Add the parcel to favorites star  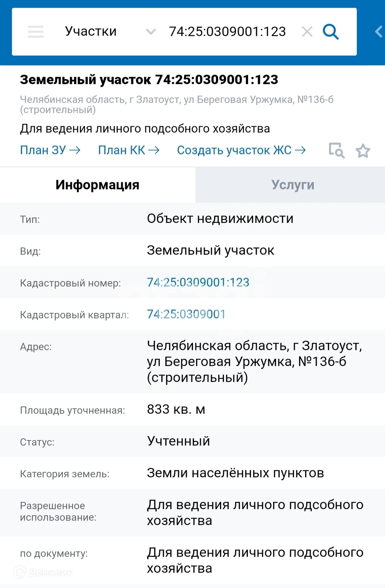(363, 151)
